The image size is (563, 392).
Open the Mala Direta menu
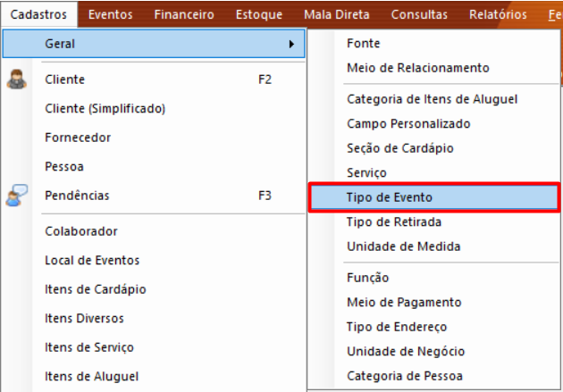click(x=337, y=14)
